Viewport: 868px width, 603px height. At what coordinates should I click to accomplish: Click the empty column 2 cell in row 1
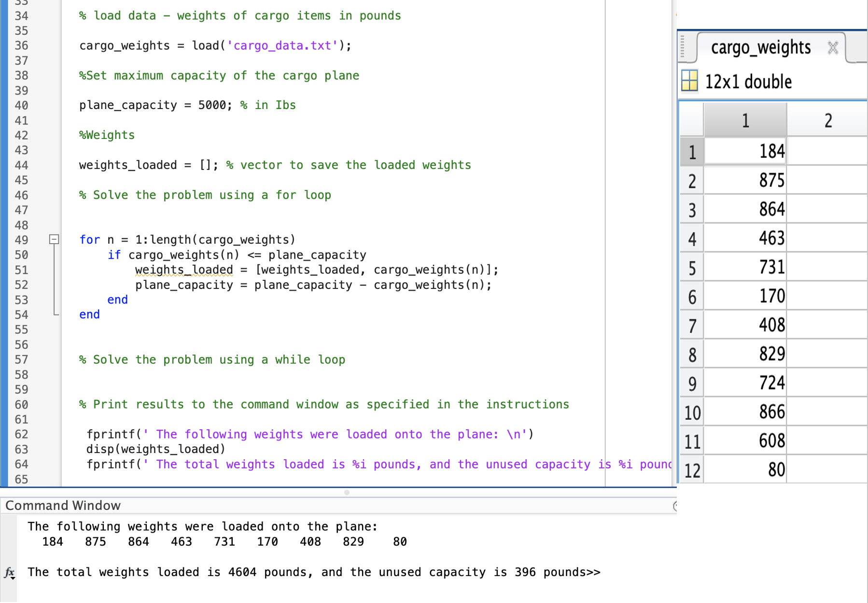click(x=827, y=151)
